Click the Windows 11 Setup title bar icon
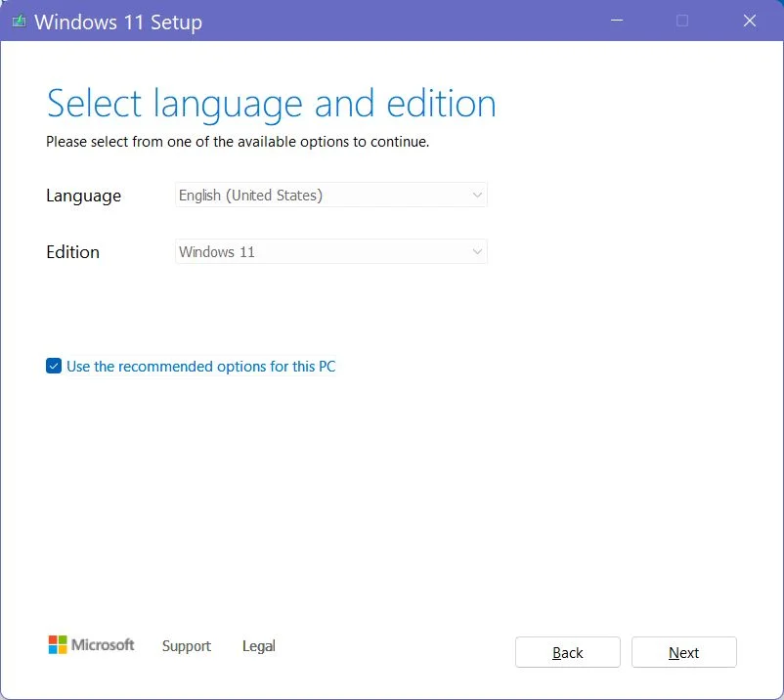This screenshot has width=784, height=700. point(19,22)
